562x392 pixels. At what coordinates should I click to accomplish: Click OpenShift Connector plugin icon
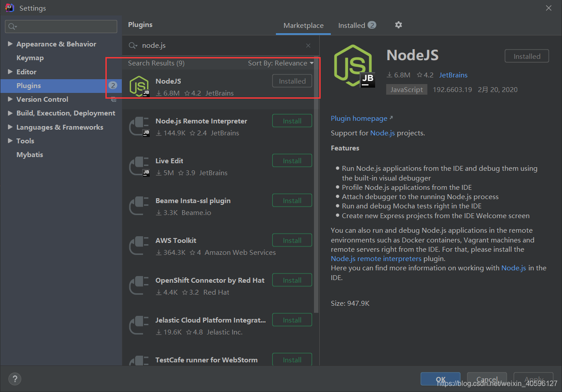(x=138, y=285)
